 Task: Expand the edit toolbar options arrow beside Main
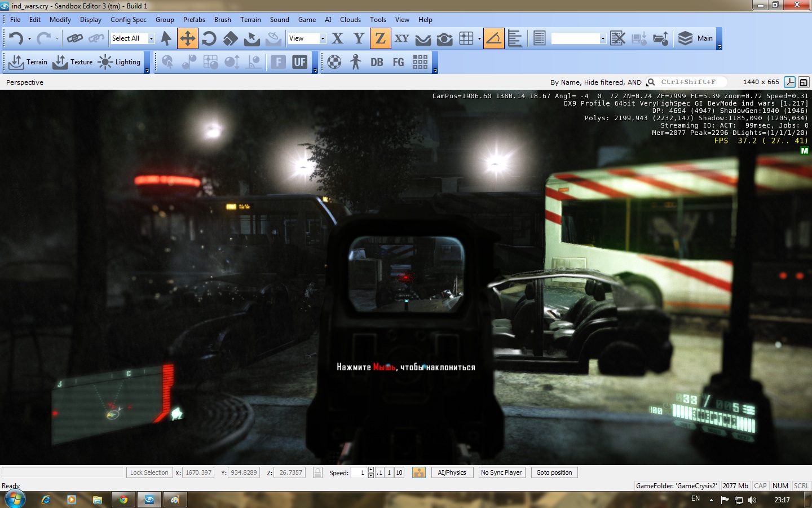pyautogui.click(x=719, y=47)
